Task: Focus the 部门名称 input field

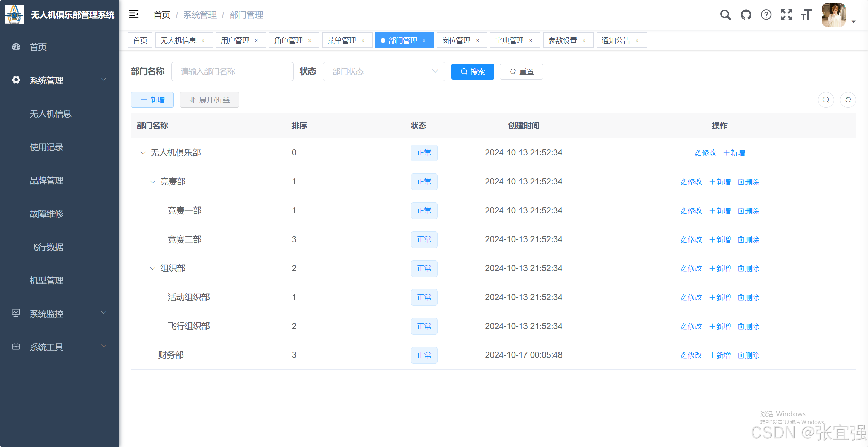Action: click(232, 71)
